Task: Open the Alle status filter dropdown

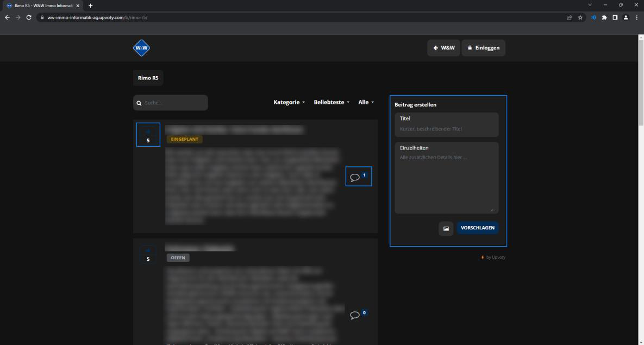Action: 366,102
